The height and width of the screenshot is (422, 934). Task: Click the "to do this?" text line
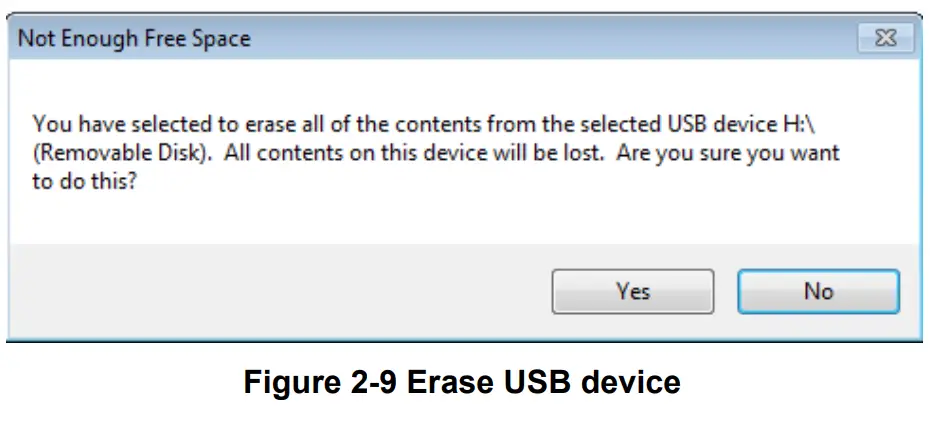click(85, 183)
